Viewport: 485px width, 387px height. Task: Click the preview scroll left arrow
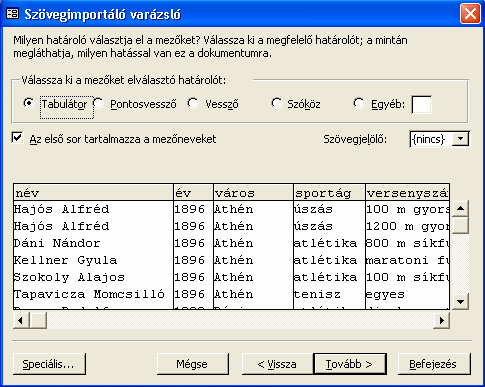coord(21,321)
